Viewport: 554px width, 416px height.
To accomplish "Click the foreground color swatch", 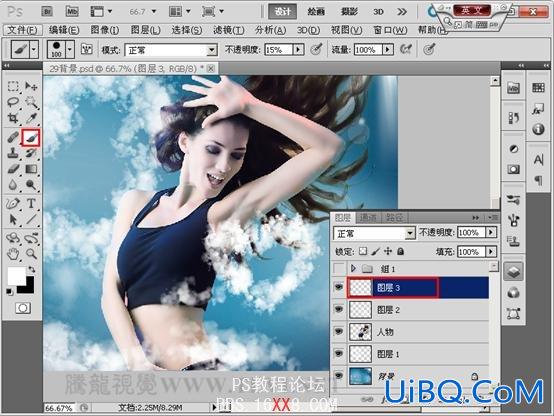I will 17,276.
